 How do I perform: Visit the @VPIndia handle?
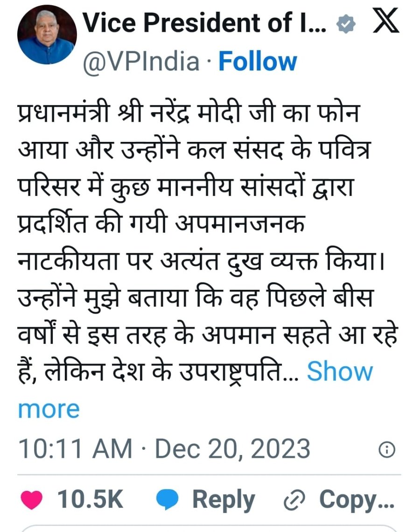pos(141,62)
